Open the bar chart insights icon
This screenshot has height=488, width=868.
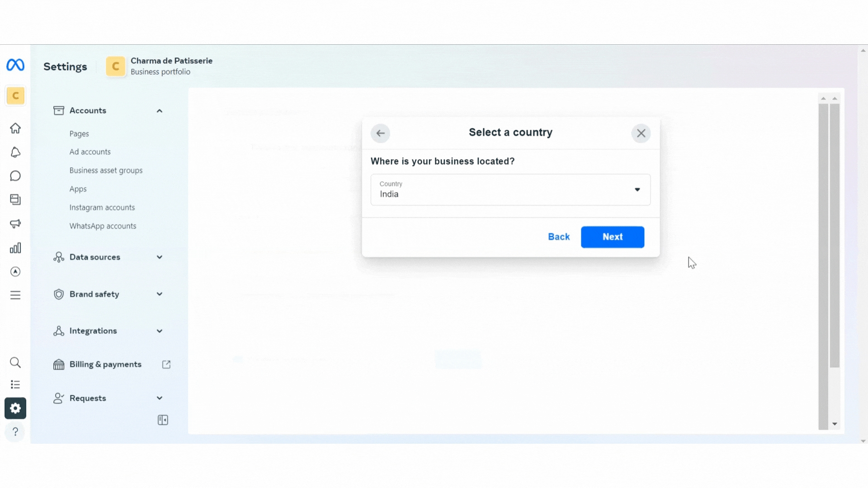pyautogui.click(x=15, y=248)
